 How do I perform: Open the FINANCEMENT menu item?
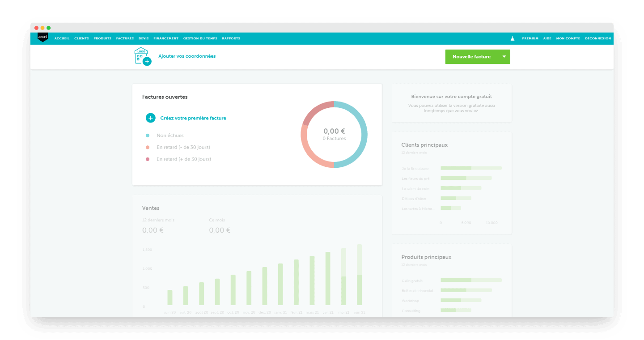click(166, 38)
